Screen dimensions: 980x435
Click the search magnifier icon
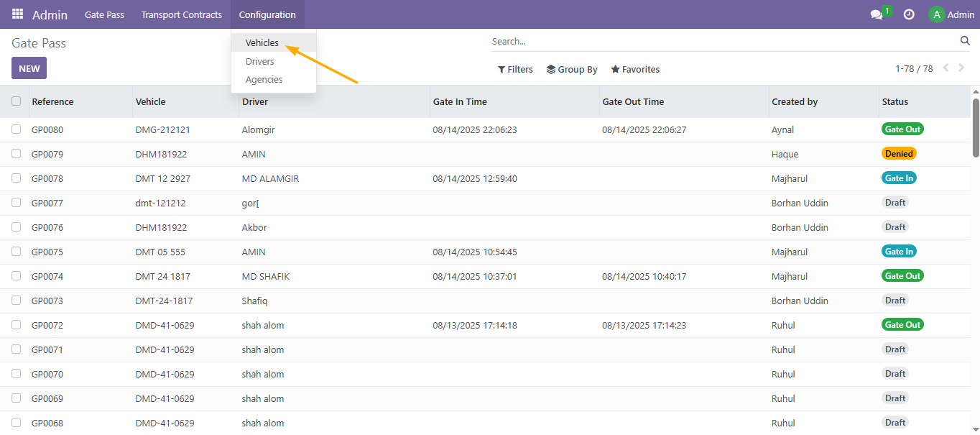(x=965, y=41)
